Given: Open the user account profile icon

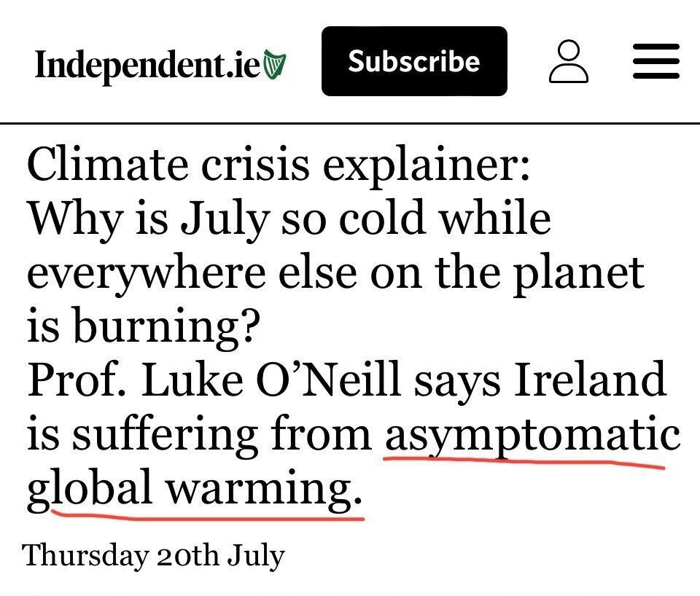Looking at the screenshot, I should [568, 62].
